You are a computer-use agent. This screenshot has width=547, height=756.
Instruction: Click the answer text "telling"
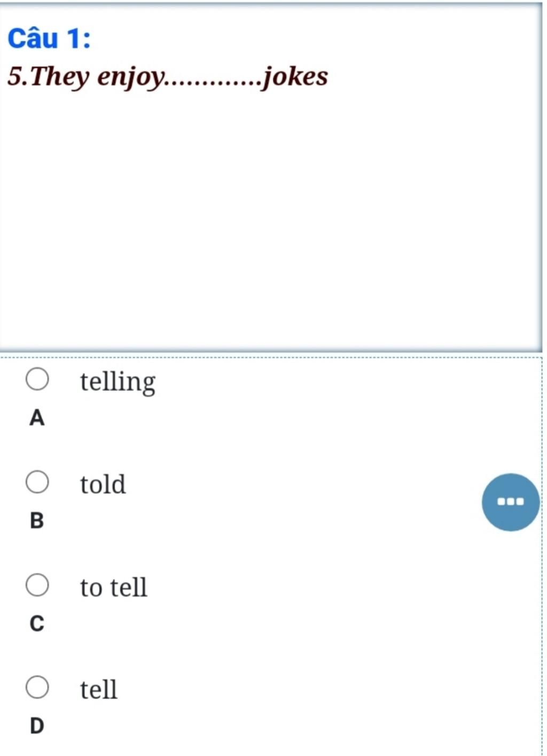coord(118,382)
